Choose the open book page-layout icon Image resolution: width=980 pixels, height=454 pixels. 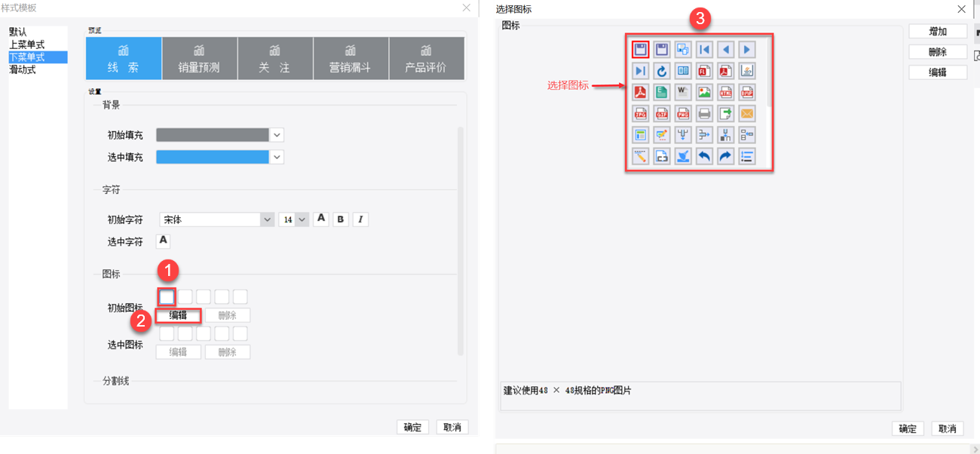pyautogui.click(x=683, y=71)
